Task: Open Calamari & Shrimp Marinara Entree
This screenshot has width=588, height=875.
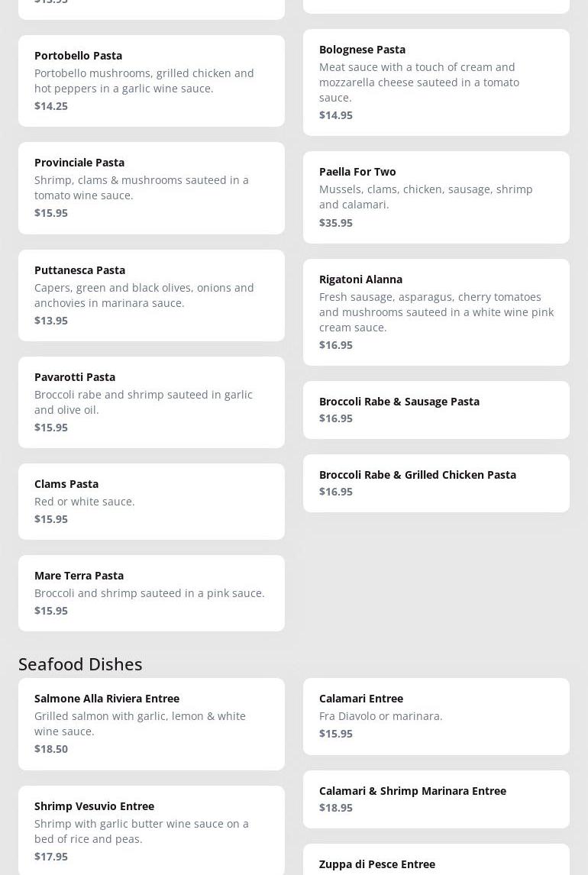Action: tap(436, 799)
